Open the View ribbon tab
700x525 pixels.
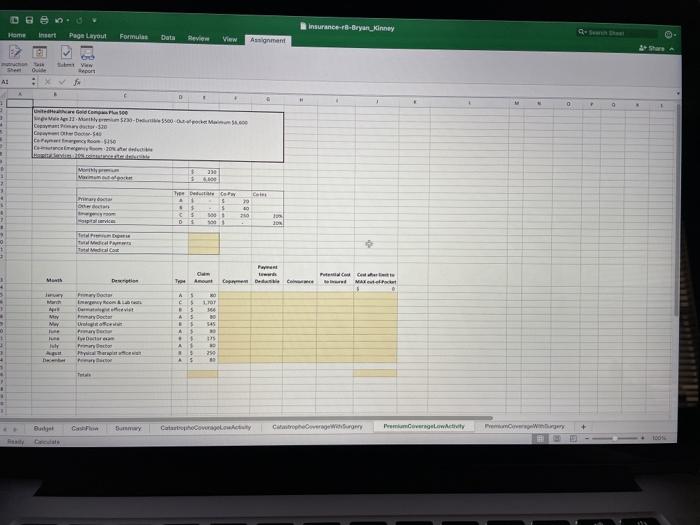point(230,39)
